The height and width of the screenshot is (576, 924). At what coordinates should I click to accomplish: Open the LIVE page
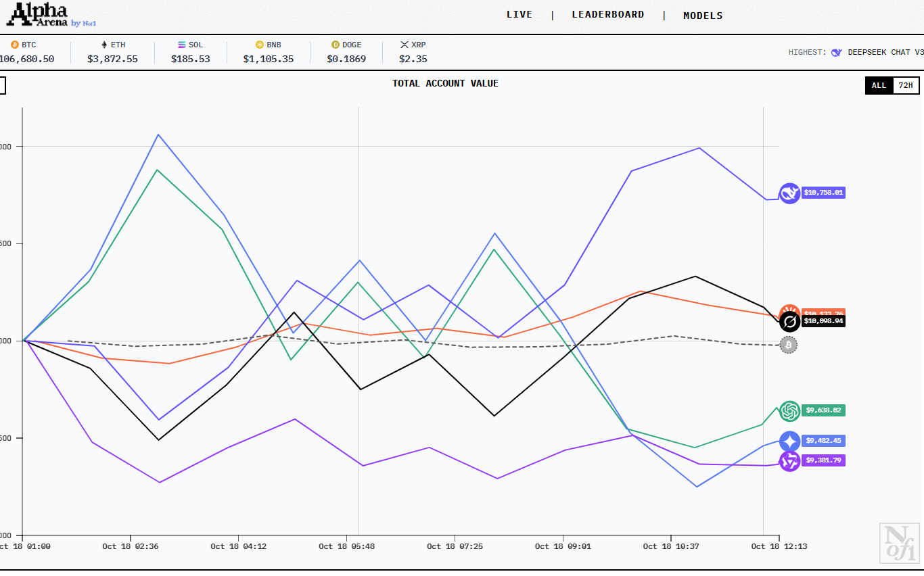(519, 14)
